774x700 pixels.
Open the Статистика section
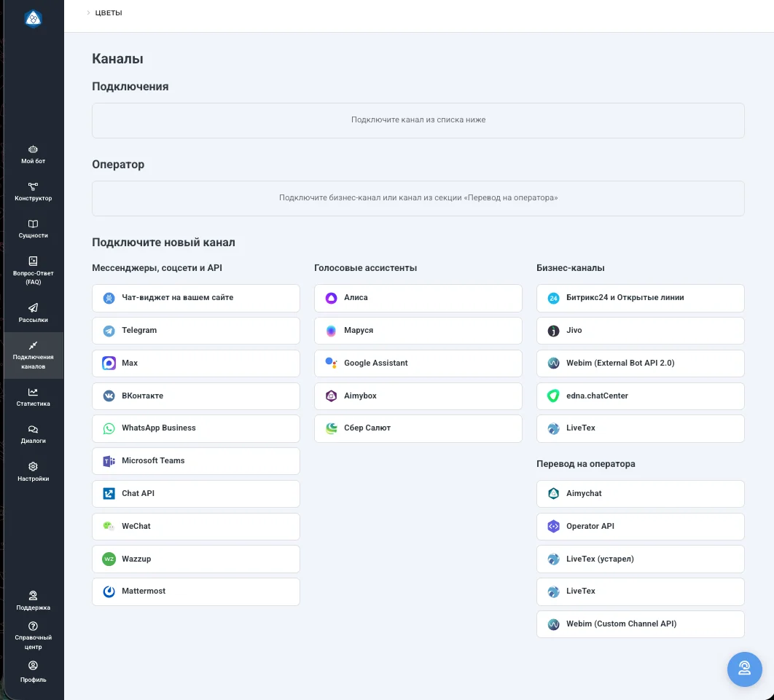(33, 397)
